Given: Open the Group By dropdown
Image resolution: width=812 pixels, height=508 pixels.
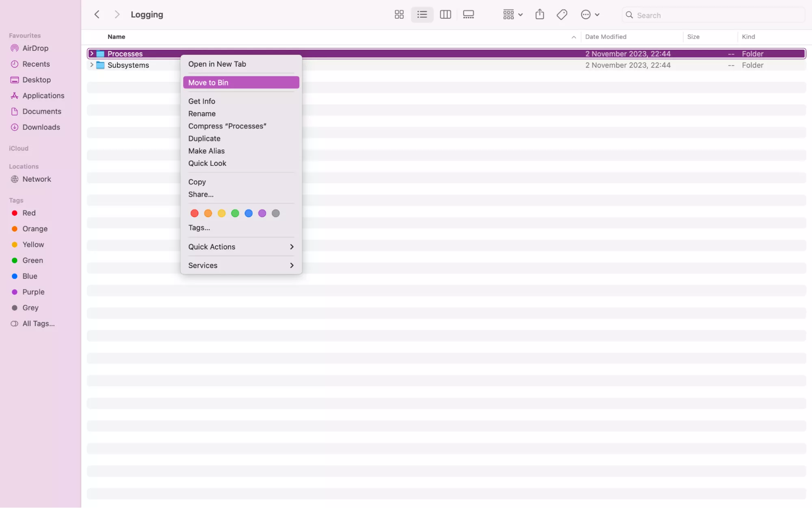Looking at the screenshot, I should pos(513,15).
